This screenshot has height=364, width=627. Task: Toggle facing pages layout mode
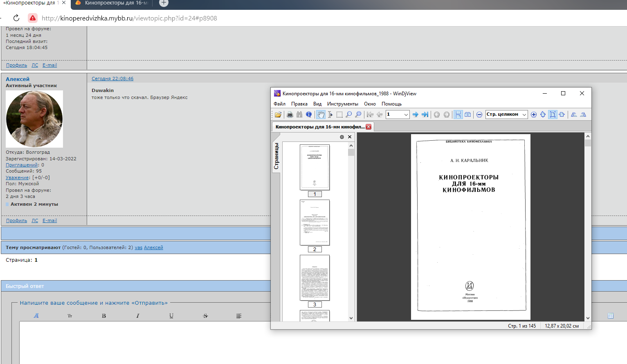(x=467, y=115)
